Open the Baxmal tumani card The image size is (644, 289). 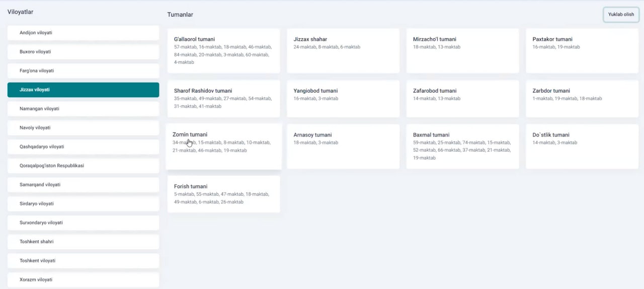coord(463,147)
